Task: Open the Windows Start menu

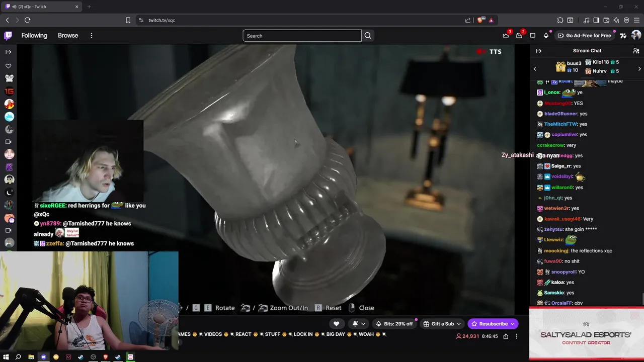Action: click(6, 357)
